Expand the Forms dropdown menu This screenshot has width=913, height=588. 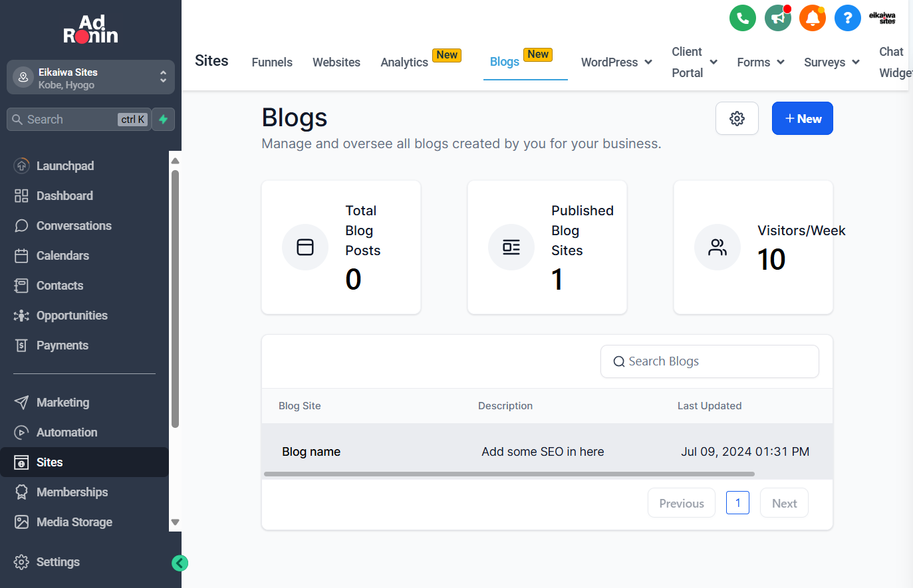(761, 62)
